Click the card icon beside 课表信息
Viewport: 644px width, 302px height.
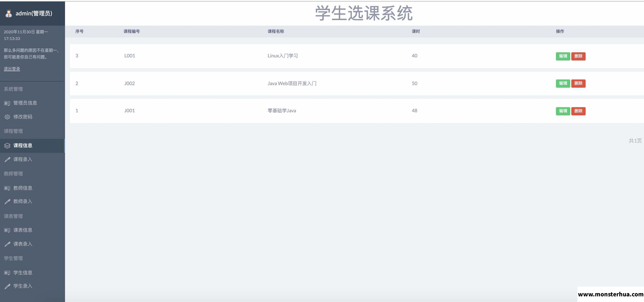pyautogui.click(x=7, y=230)
